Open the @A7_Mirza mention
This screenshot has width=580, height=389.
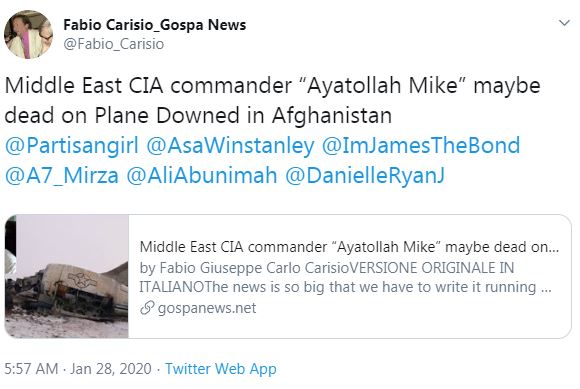[62, 175]
